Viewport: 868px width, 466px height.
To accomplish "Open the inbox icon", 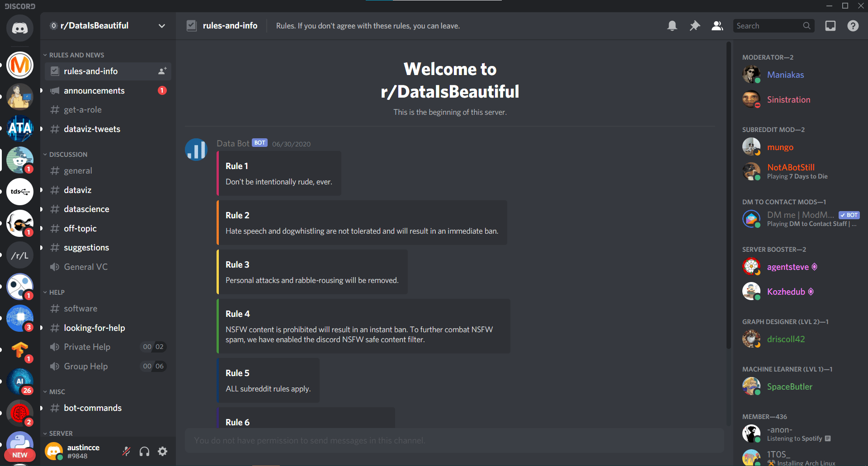I will click(x=830, y=26).
